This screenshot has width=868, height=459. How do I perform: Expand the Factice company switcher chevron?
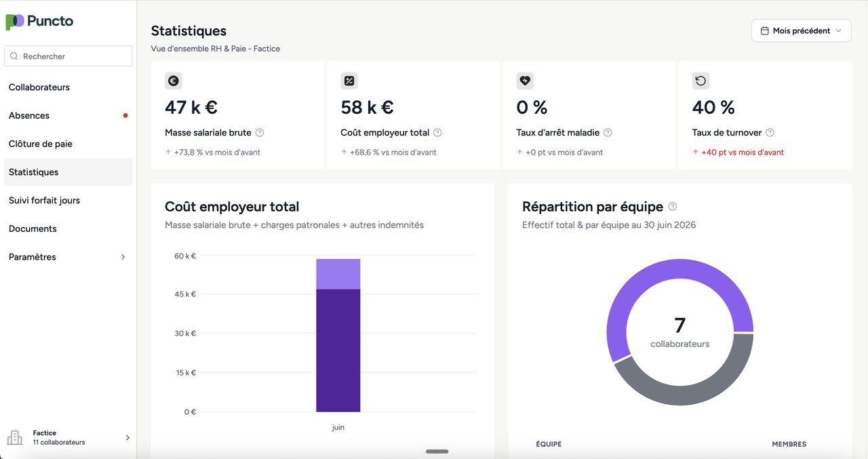point(127,438)
